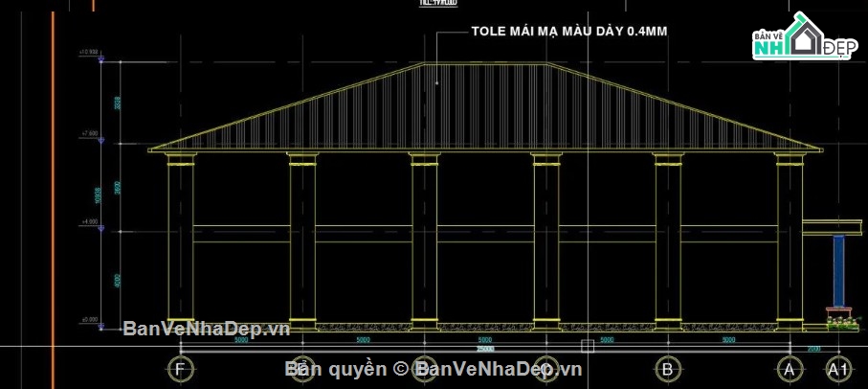Click the roof note 'TOLE MÁI MẠ MÀU DÀY 0.4MM'

(569, 31)
